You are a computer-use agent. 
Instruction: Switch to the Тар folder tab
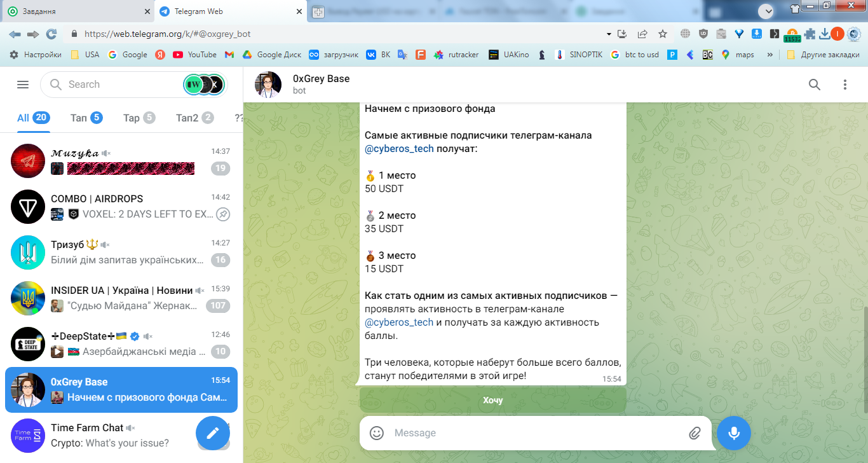tap(139, 118)
